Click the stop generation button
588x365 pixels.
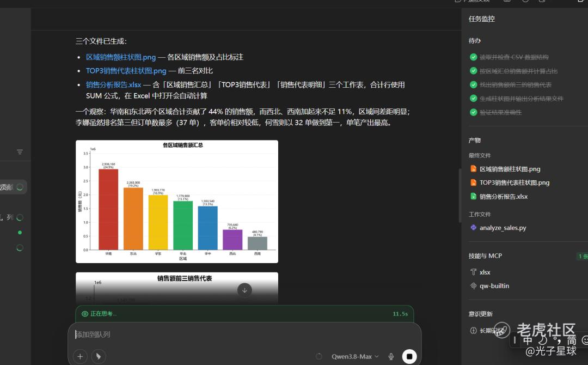409,356
